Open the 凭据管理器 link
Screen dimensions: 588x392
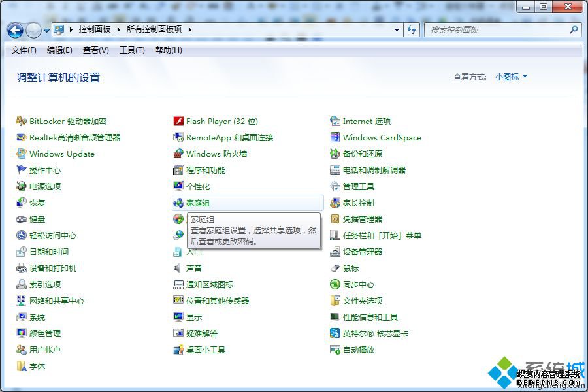(363, 220)
